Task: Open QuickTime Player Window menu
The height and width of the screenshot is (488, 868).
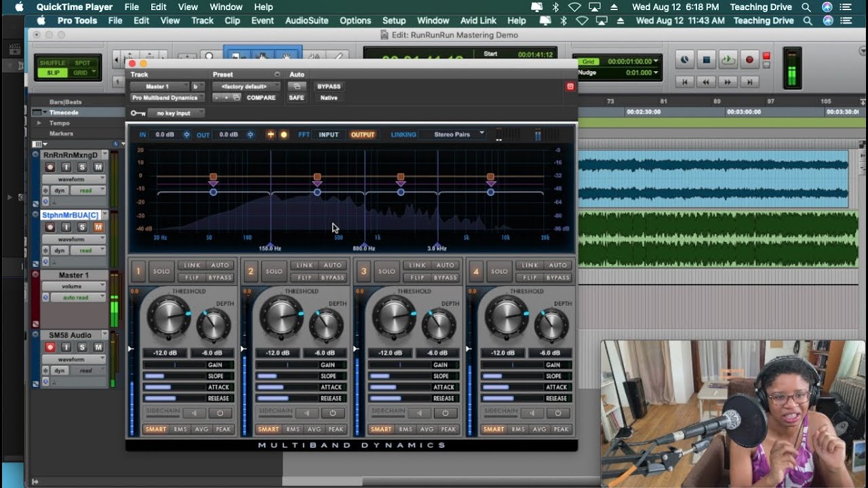Action: coord(226,7)
